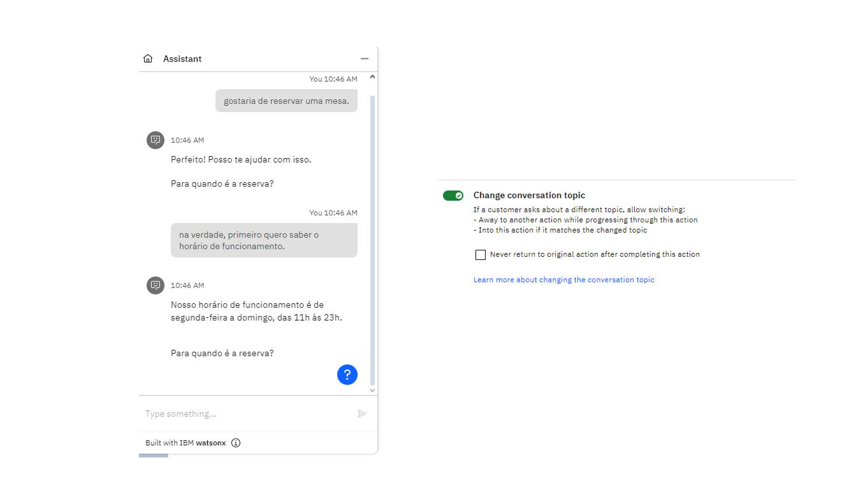Image resolution: width=863 pixels, height=504 pixels.
Task: Click the home icon in chat header
Action: point(148,59)
